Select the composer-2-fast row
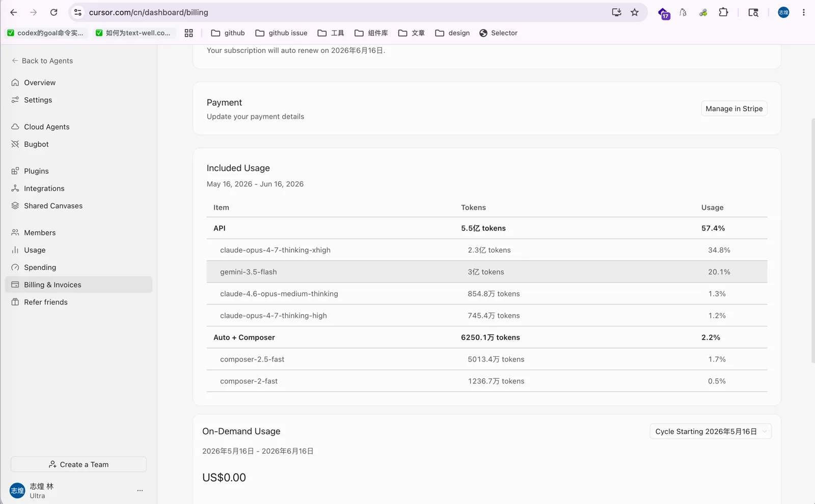This screenshot has height=504, width=815. pyautogui.click(x=487, y=381)
